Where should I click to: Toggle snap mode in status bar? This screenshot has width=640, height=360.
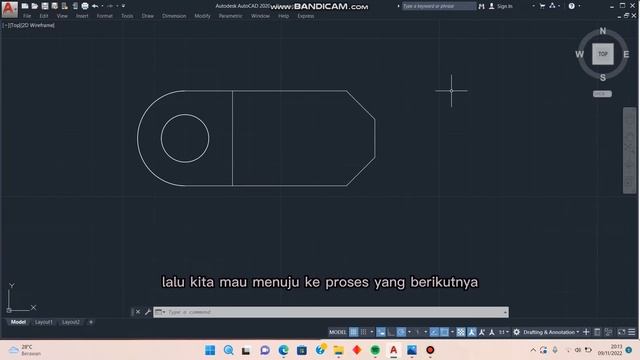(x=363, y=332)
